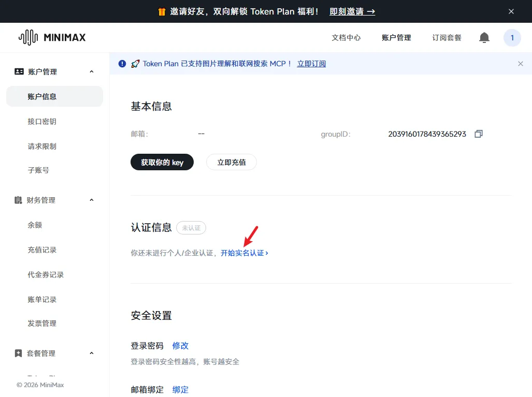Click the 认证信息 heading
Viewport: 532px width, 397px height.
pyautogui.click(x=151, y=228)
